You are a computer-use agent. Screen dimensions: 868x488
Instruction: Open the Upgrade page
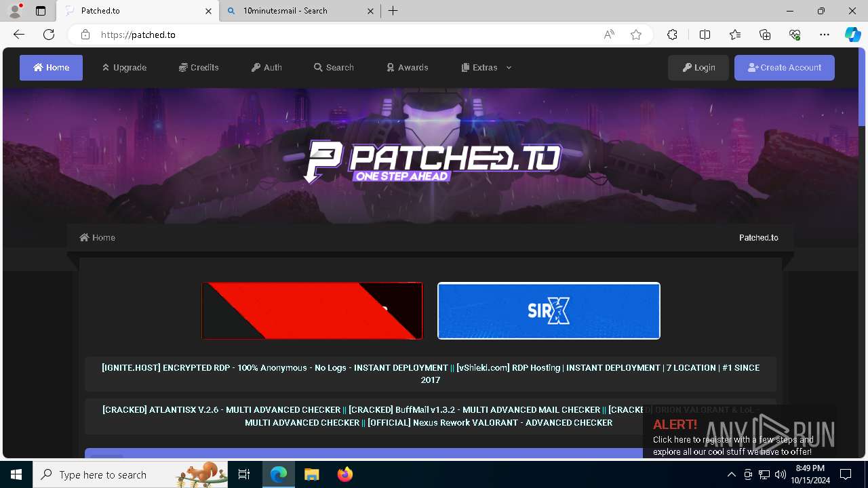tap(124, 68)
